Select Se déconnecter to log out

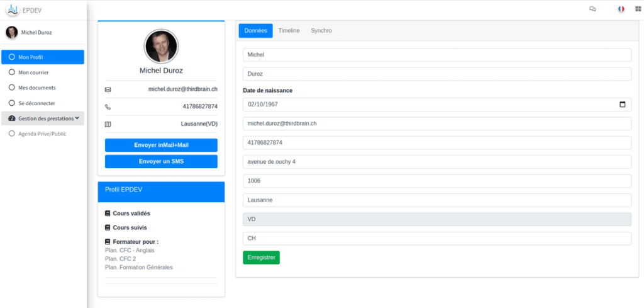click(x=43, y=103)
